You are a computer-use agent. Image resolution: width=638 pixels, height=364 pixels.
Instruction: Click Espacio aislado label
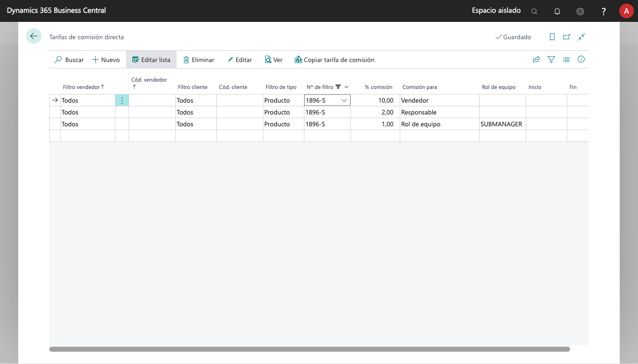point(496,10)
